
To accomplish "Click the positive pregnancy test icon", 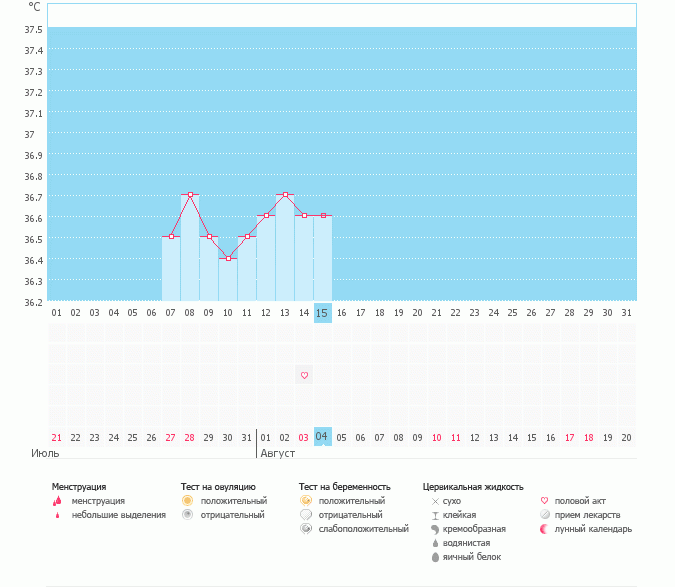I will [305, 500].
